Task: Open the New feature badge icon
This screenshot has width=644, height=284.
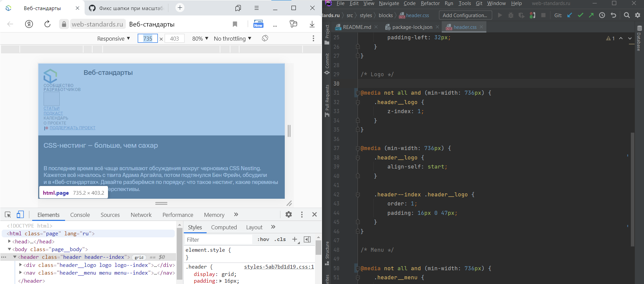Action: coord(258,24)
